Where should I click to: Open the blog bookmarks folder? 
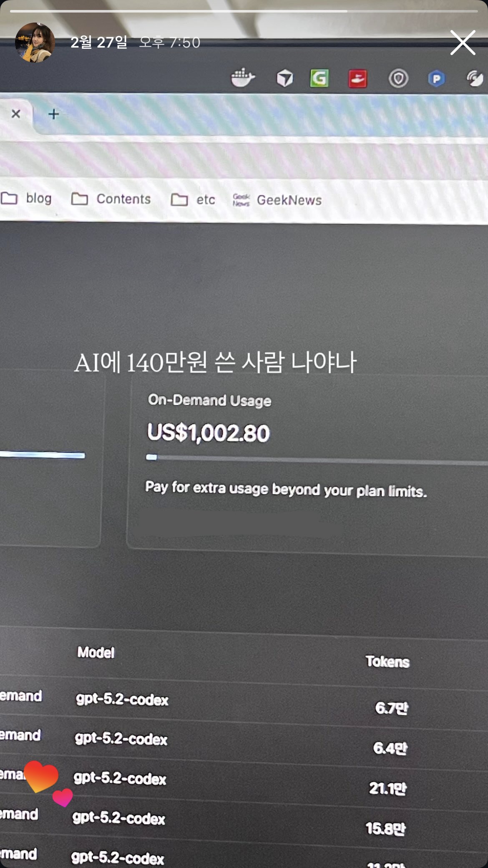(x=26, y=198)
